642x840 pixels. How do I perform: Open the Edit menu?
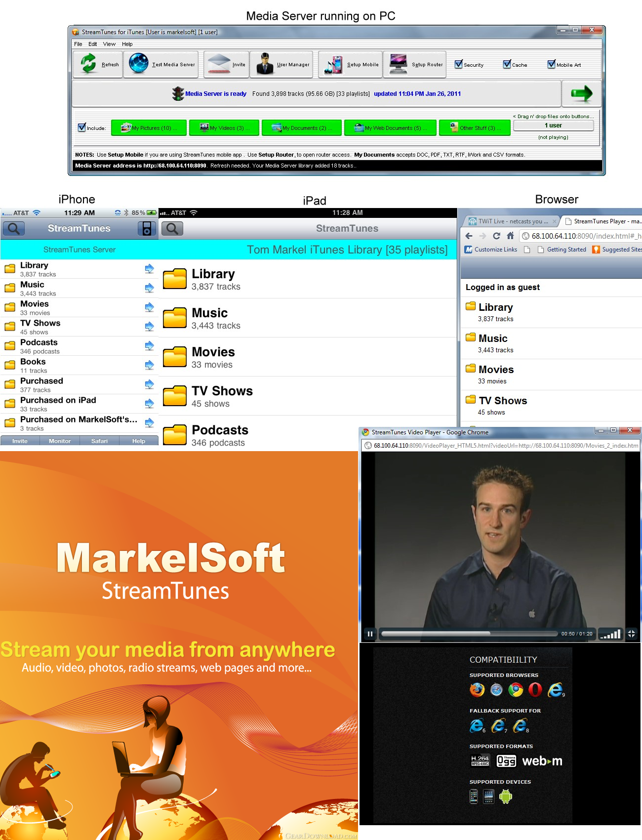[x=92, y=44]
